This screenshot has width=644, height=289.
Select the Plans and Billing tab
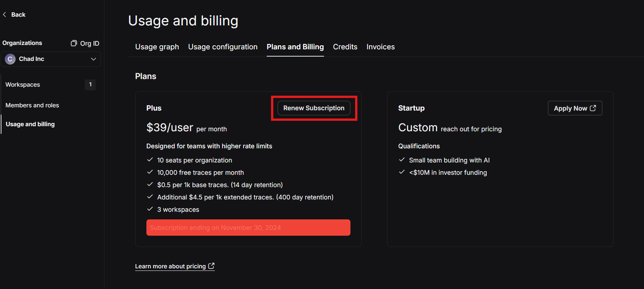[x=295, y=47]
